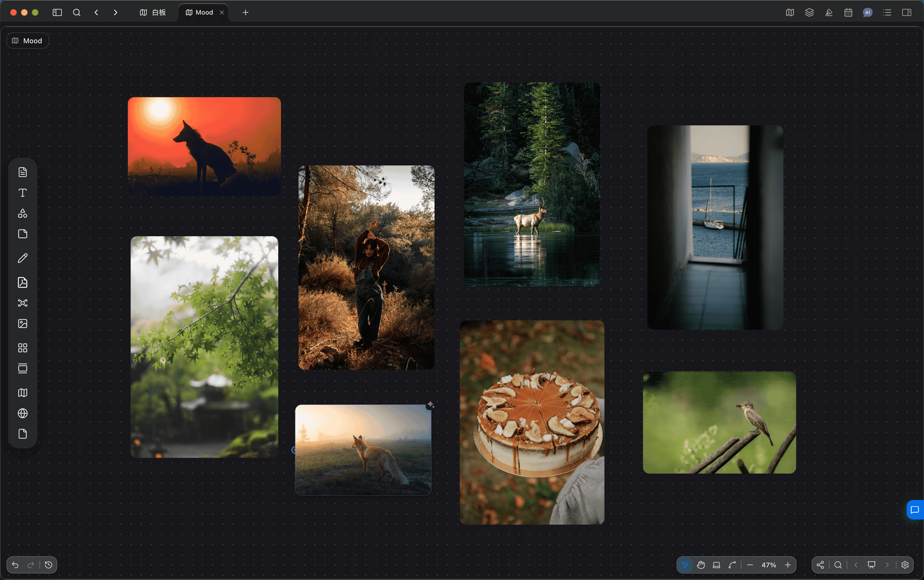Insert a mind map from the toolbar

23,303
